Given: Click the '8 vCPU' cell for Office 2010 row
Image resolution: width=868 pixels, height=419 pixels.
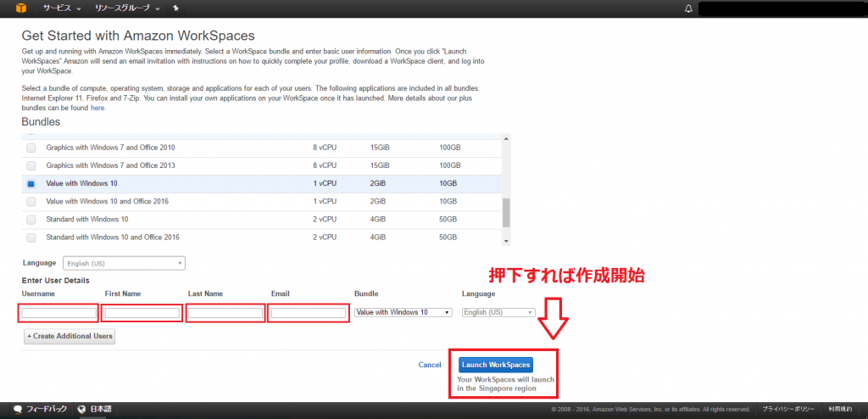Looking at the screenshot, I should 325,148.
